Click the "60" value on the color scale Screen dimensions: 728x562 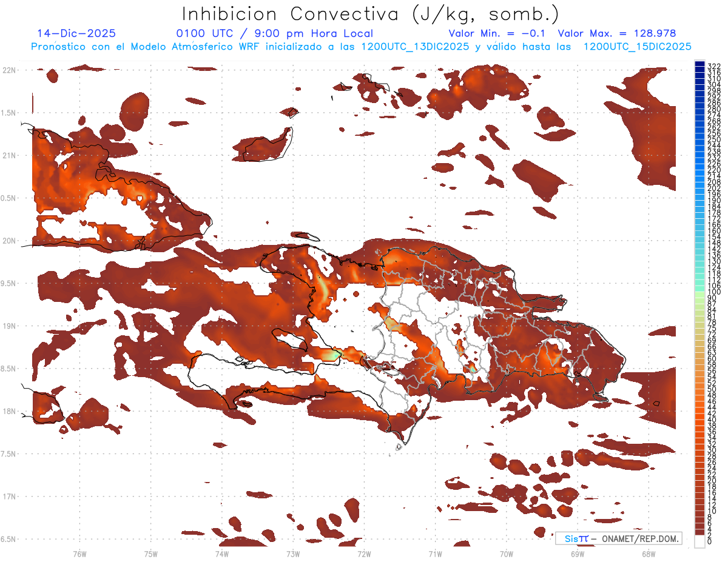pos(712,358)
